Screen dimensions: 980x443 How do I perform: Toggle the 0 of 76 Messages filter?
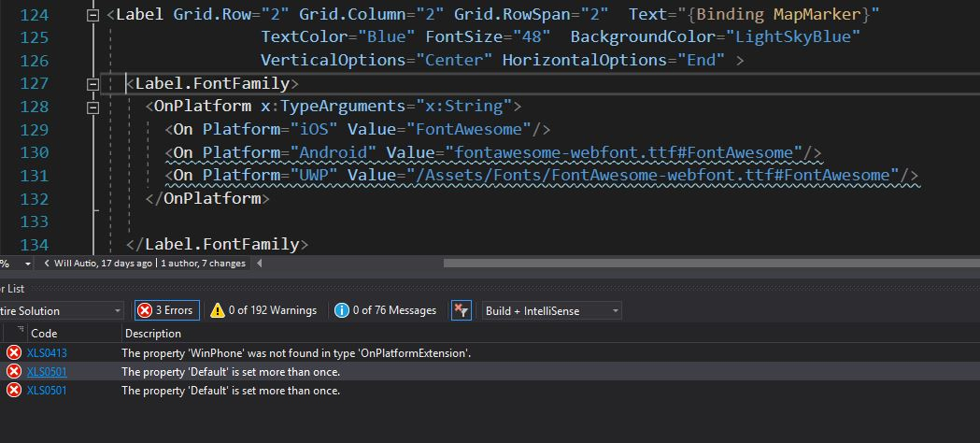(386, 310)
